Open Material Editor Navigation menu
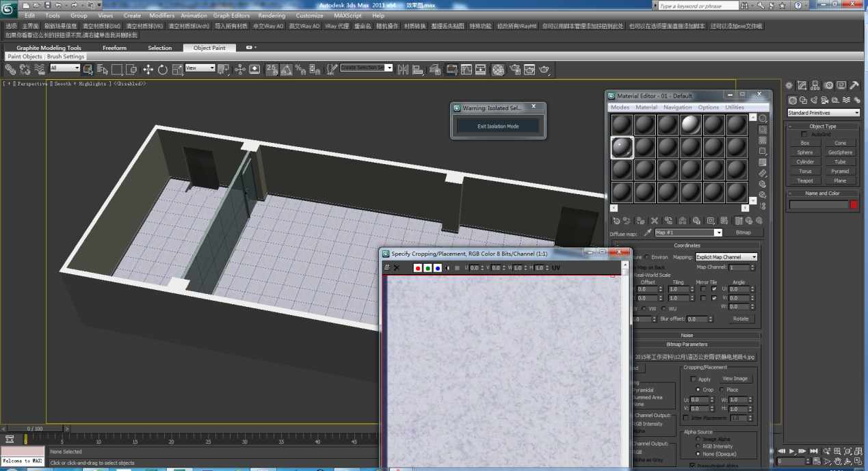Screen dimensions: 868x471 [x=678, y=107]
